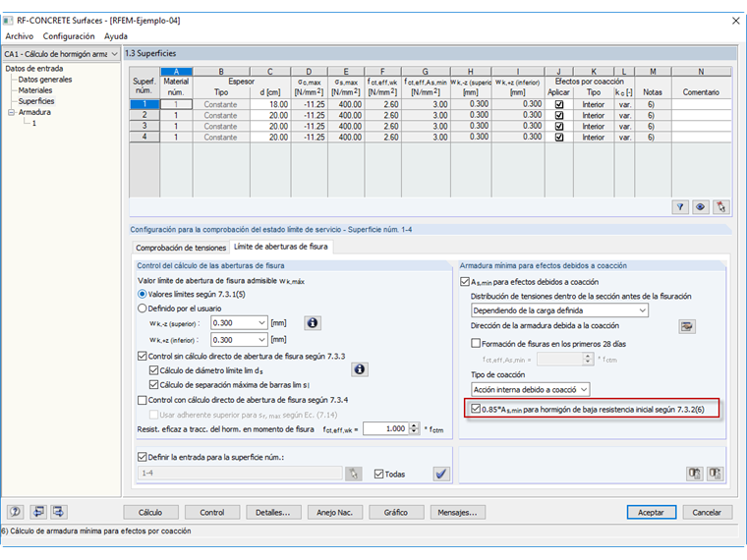747x560 pixels.
Task: Close the RF-CONCRETE Surfaces window
Action: [x=735, y=21]
